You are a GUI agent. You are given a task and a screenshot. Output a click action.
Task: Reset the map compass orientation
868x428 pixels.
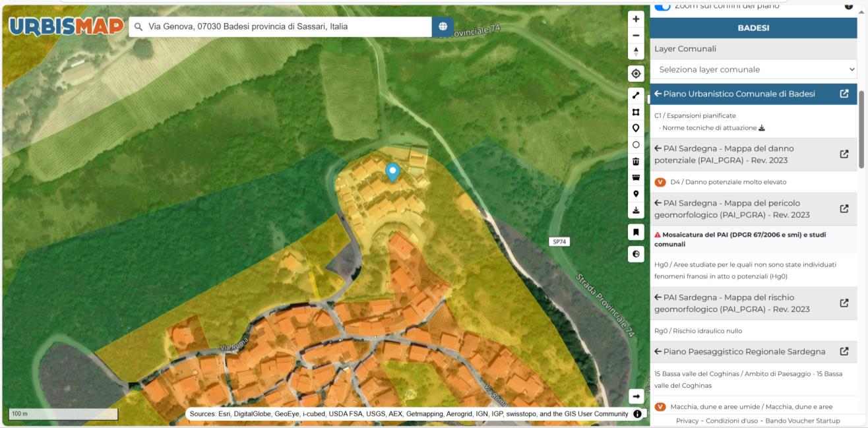636,51
